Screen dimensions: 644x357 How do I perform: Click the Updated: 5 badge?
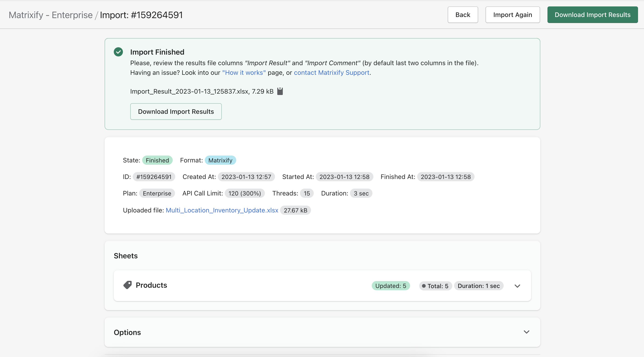tap(391, 286)
